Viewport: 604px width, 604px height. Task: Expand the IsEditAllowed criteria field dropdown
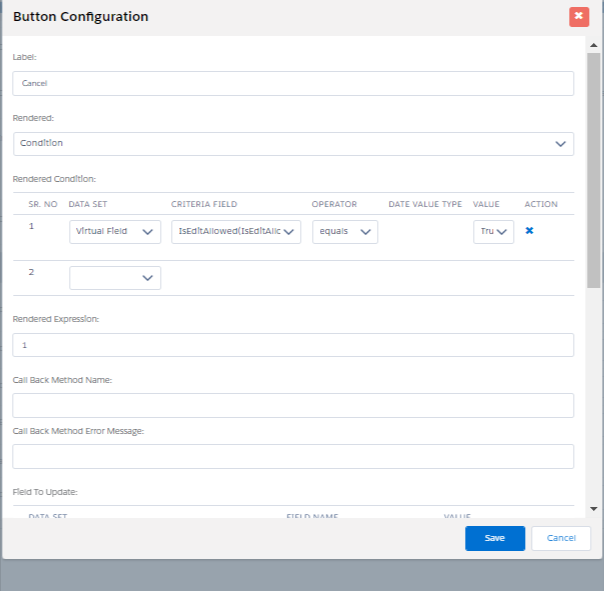pos(235,232)
